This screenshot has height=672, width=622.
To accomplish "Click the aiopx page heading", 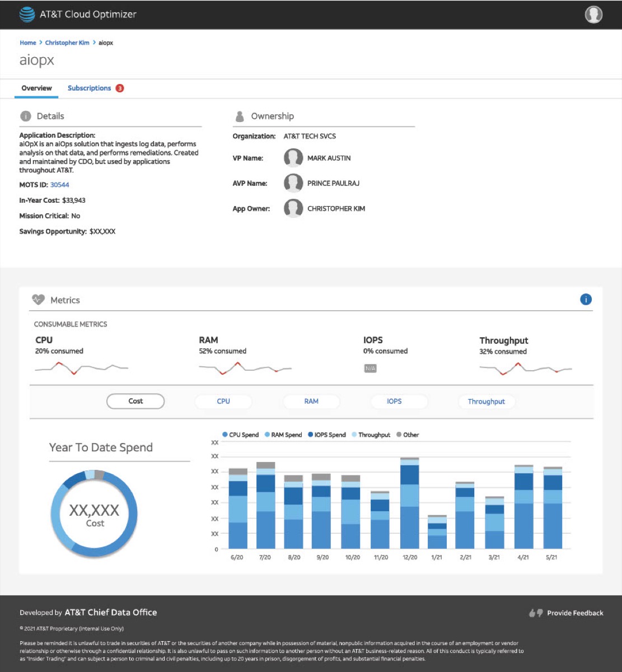I will click(x=37, y=60).
